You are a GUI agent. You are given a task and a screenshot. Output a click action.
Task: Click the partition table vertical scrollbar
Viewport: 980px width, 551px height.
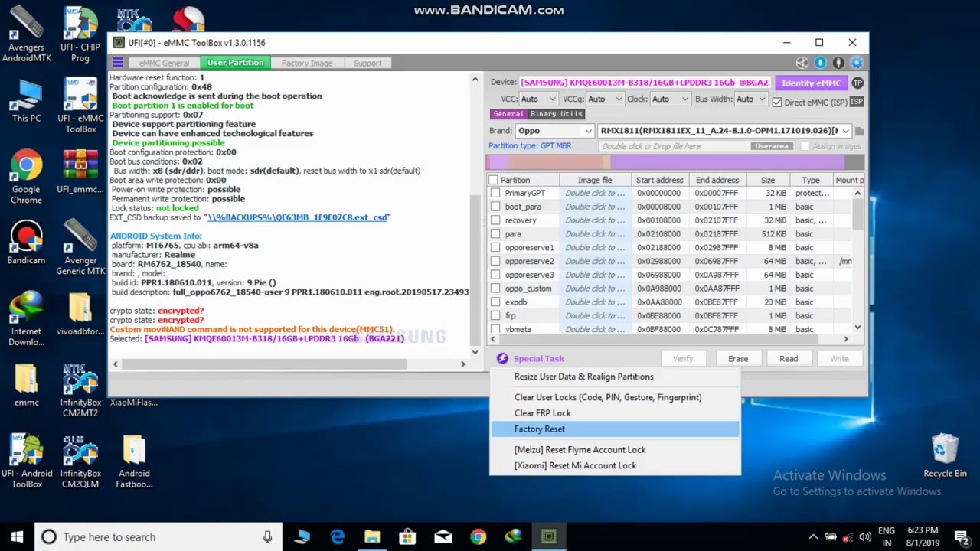[857, 260]
